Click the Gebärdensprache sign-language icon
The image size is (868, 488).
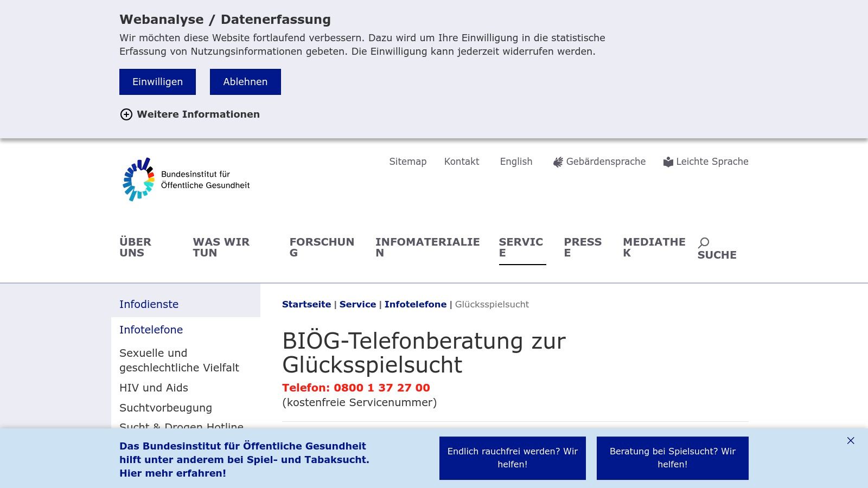coord(557,161)
